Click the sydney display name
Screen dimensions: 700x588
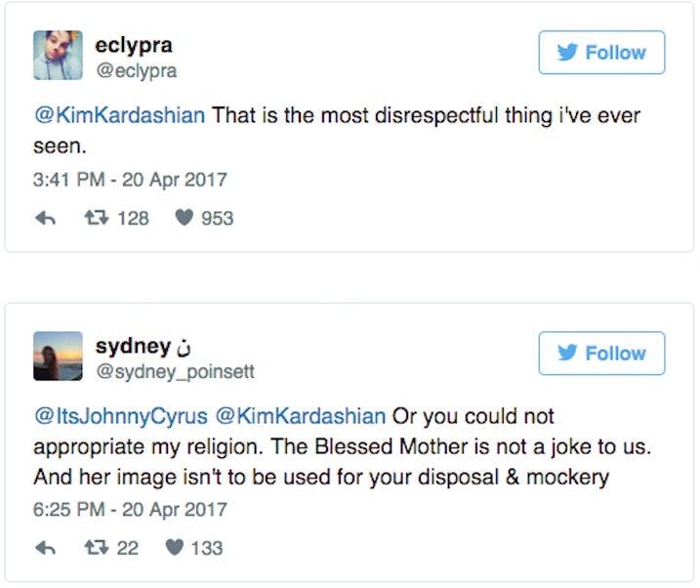pos(131,346)
